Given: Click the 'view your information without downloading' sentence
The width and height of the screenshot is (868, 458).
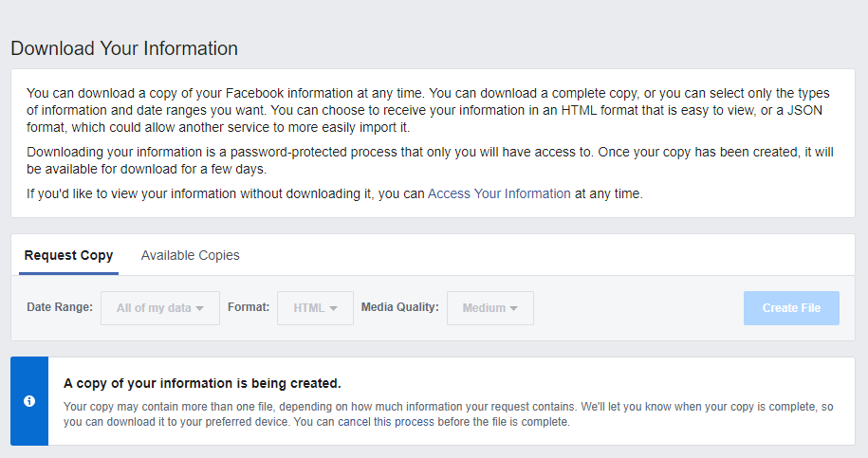Looking at the screenshot, I should coord(226,193).
